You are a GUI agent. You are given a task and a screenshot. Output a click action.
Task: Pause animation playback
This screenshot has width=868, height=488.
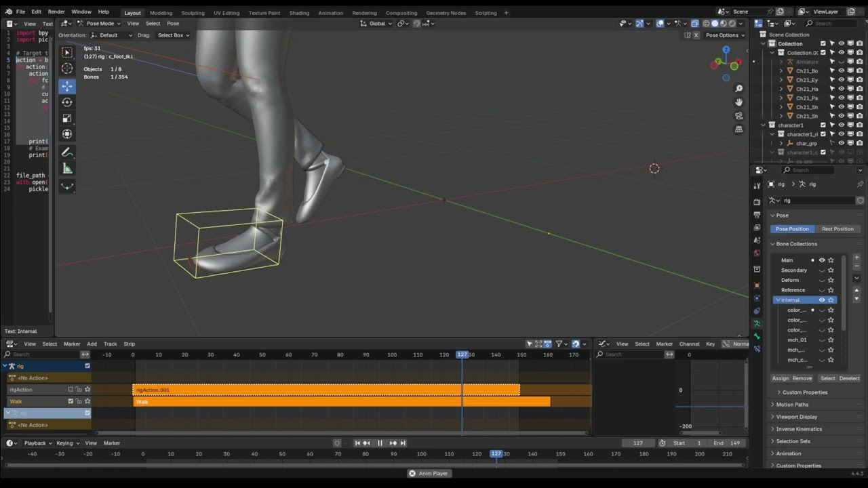(x=380, y=443)
